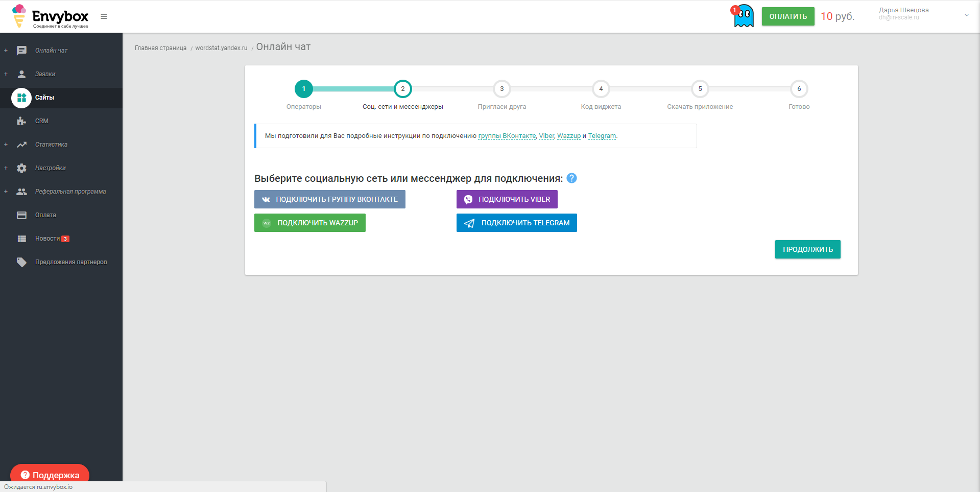Go to step 6 Готово
This screenshot has width=980, height=492.
[799, 89]
